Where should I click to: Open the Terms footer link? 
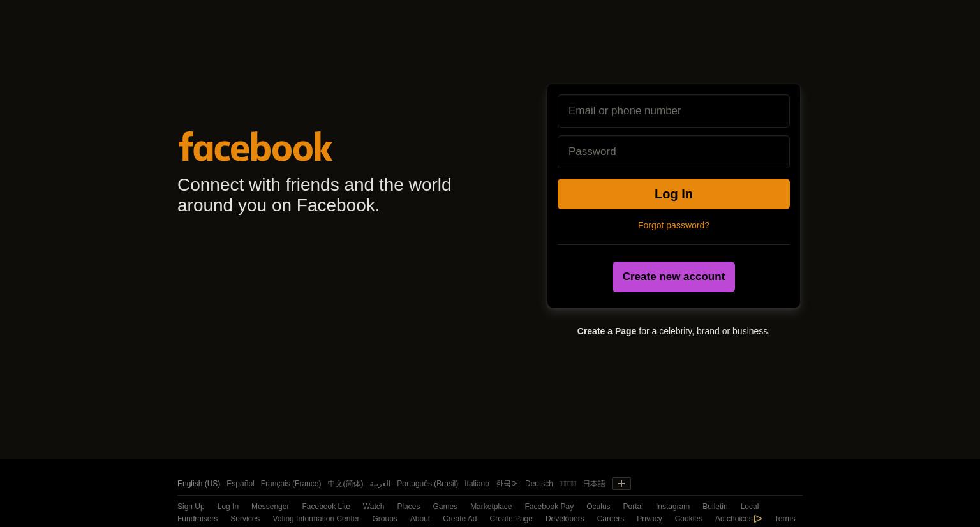click(784, 519)
